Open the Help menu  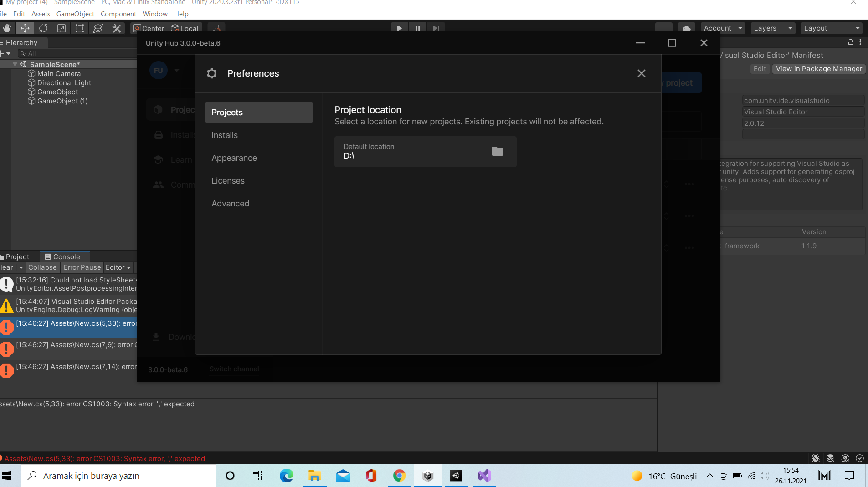(181, 14)
